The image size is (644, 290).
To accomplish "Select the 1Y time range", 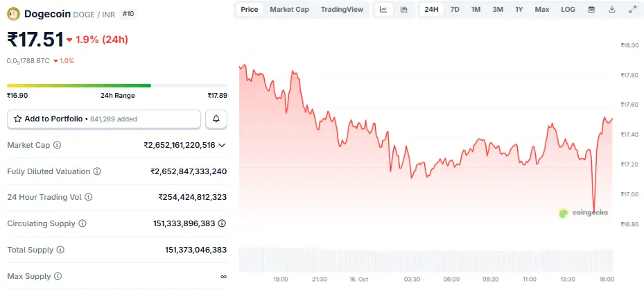I will tap(519, 10).
